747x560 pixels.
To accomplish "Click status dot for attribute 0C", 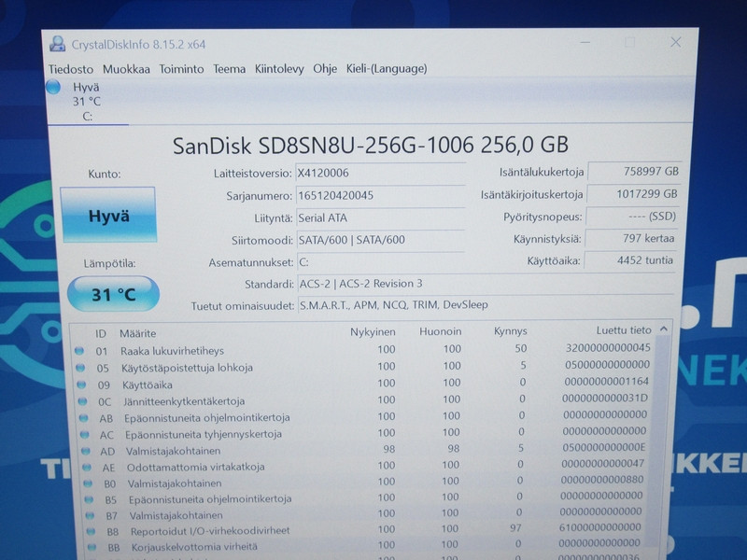I will 82,401.
